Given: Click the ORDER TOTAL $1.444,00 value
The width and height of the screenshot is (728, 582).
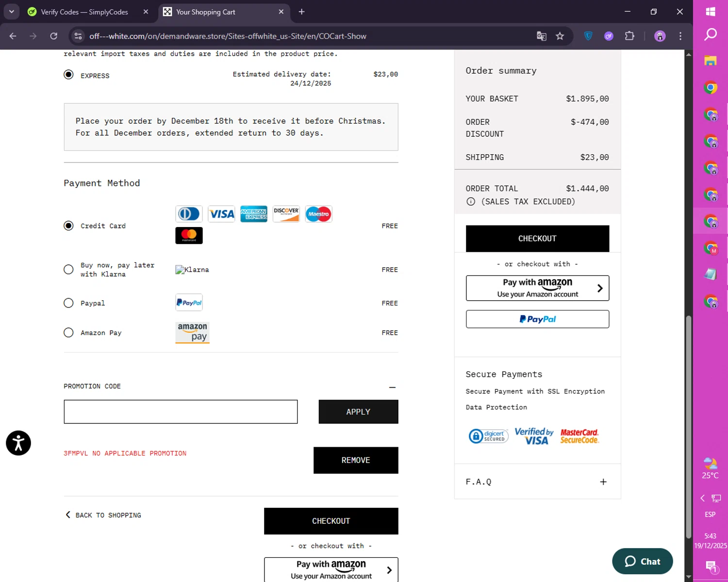Looking at the screenshot, I should coord(587,189).
